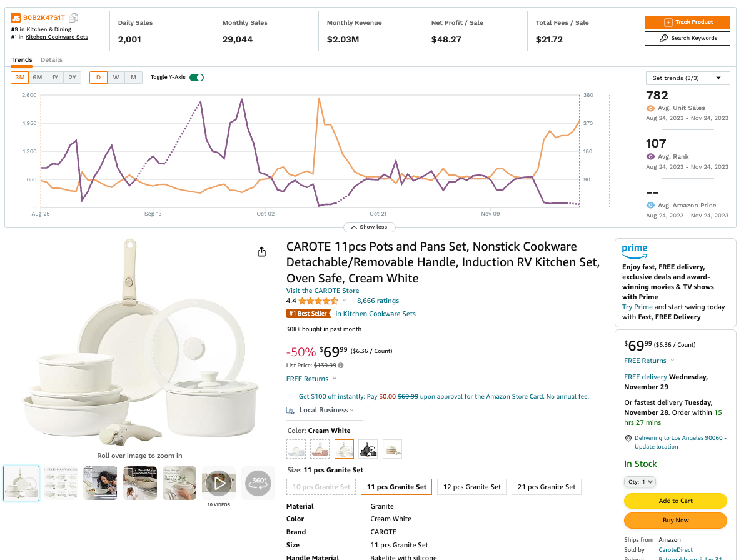The height and width of the screenshot is (560, 751).
Task: Click the share icon above the product image
Action: (x=262, y=252)
